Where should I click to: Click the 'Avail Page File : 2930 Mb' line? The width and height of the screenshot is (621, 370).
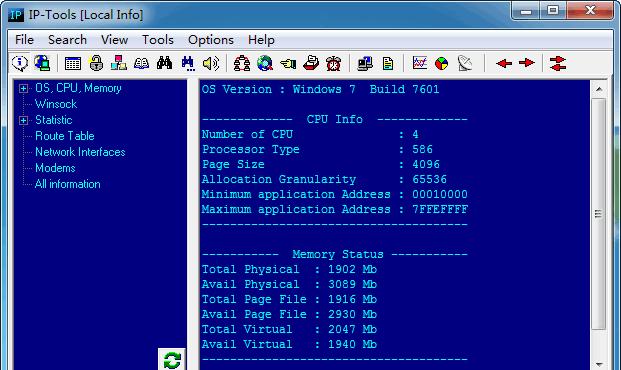(x=289, y=315)
